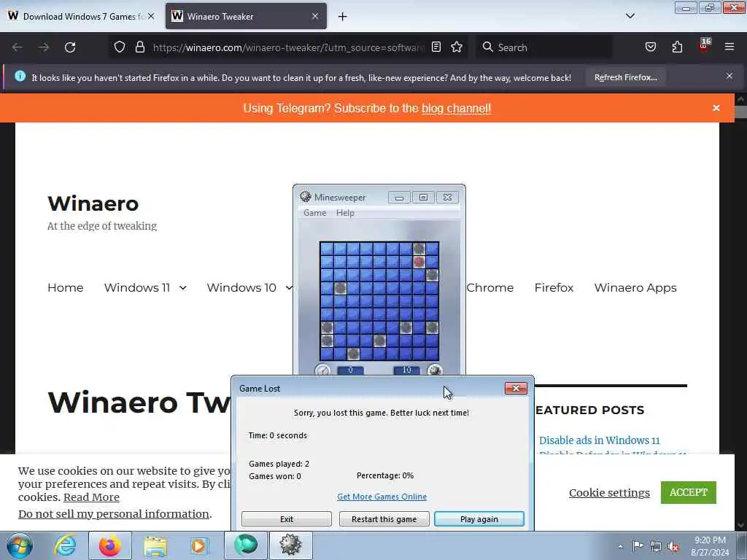Click the Play again button

[479, 519]
